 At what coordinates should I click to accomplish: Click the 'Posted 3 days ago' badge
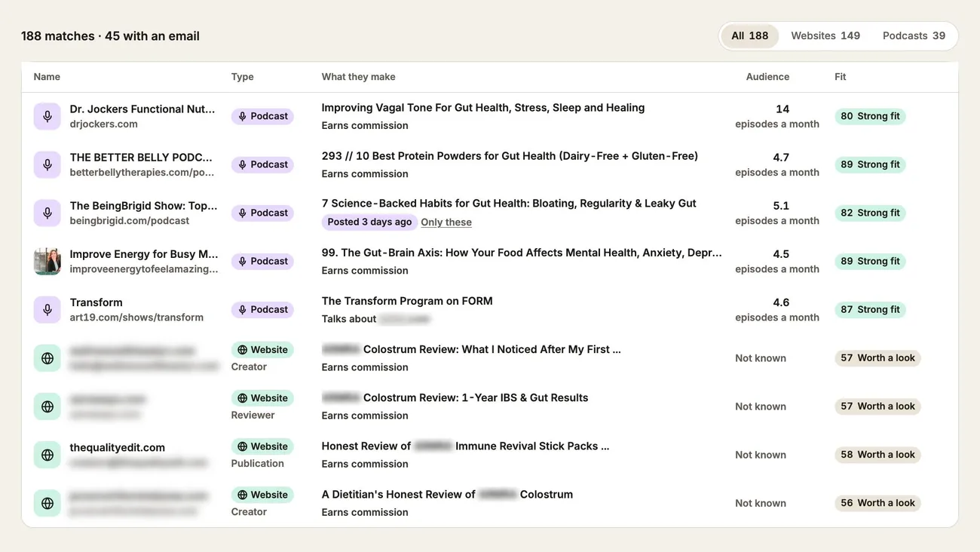click(x=369, y=222)
